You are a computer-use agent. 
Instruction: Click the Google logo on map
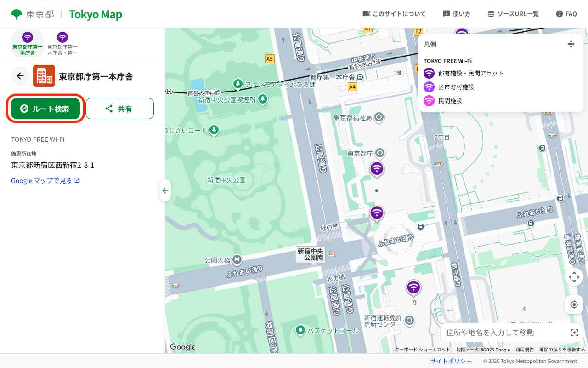click(182, 347)
